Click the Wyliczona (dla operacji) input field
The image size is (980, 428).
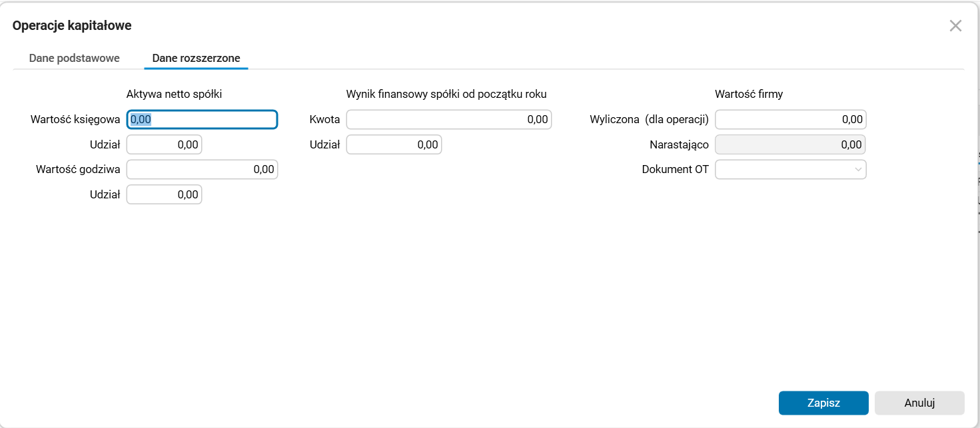coord(790,119)
